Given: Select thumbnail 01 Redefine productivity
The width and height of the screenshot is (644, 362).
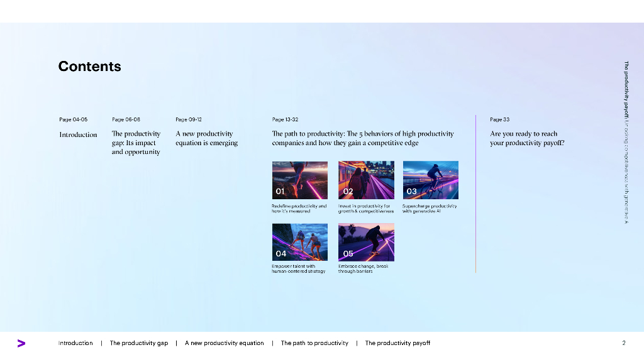Looking at the screenshot, I should point(300,180).
